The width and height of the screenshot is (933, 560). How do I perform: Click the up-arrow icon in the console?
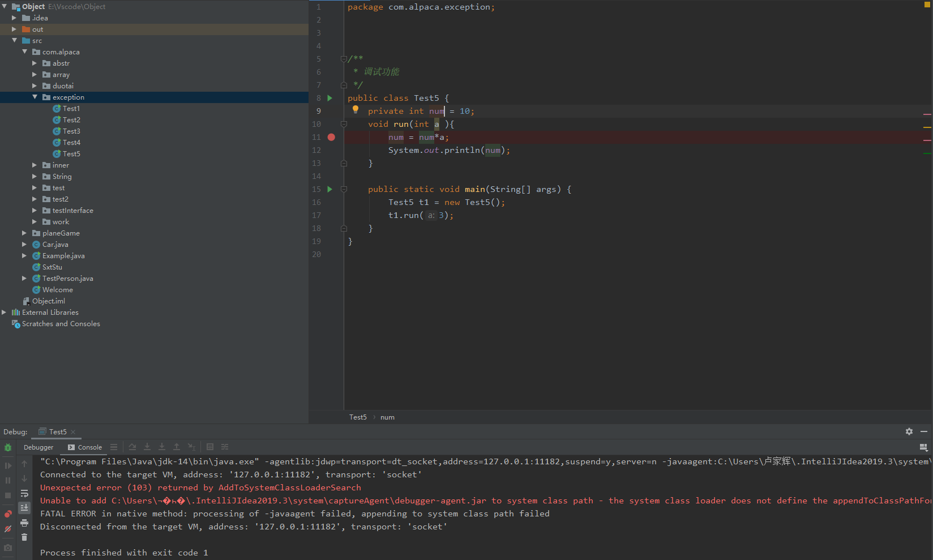tap(24, 464)
